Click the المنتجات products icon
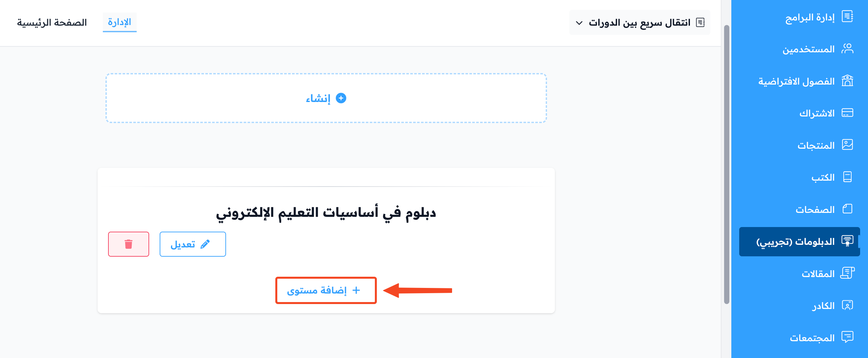 (847, 145)
